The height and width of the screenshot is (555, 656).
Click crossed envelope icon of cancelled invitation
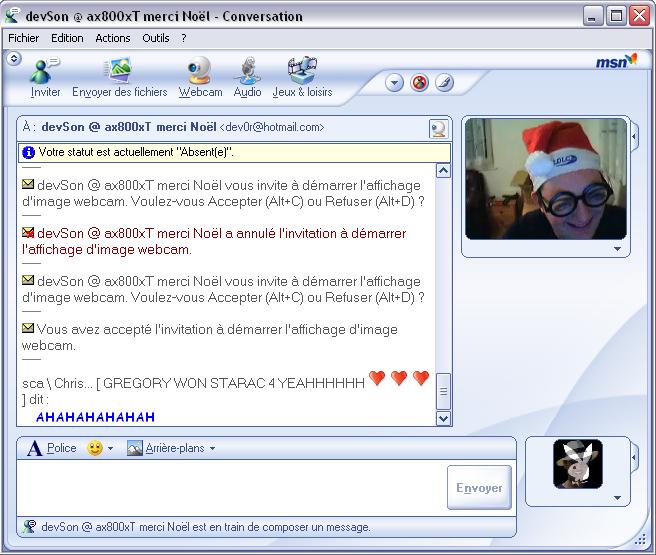[28, 233]
